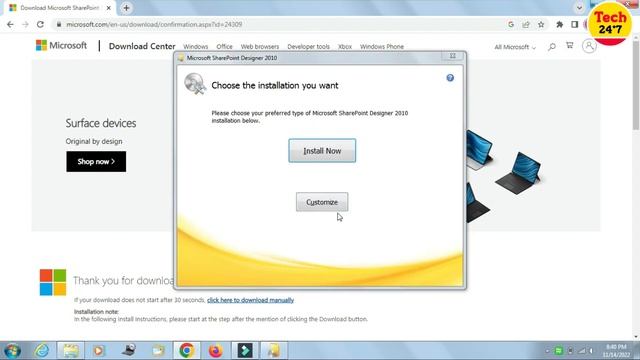Open the file explorer taskbar icon
Screen dimensions: 640x360
[x=71, y=350]
